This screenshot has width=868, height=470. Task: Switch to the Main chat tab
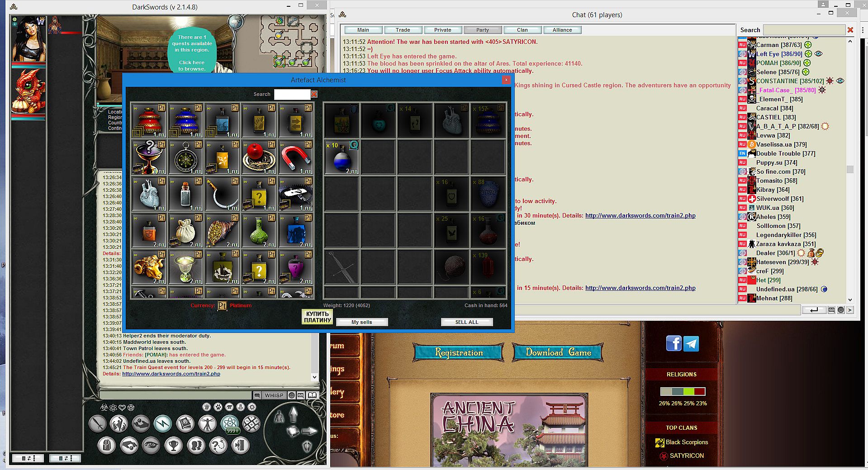363,30
